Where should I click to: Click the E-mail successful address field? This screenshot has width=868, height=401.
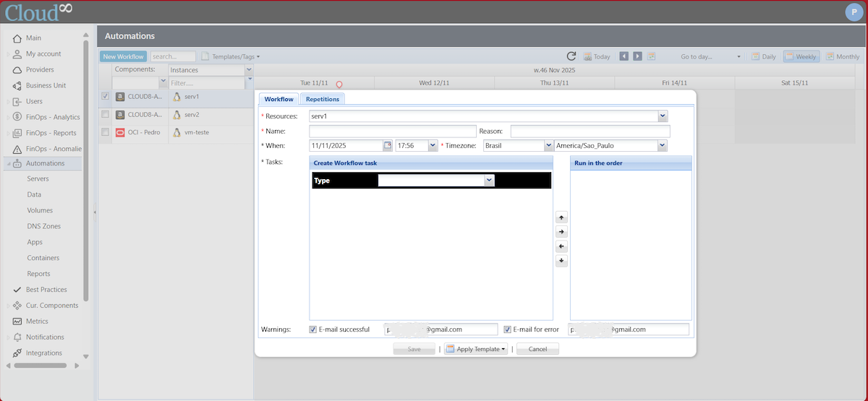(x=441, y=329)
